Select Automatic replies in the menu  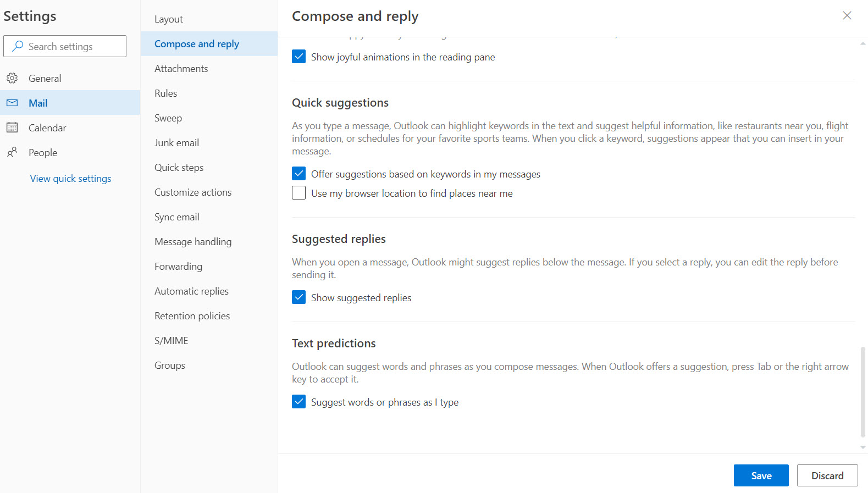coord(191,291)
